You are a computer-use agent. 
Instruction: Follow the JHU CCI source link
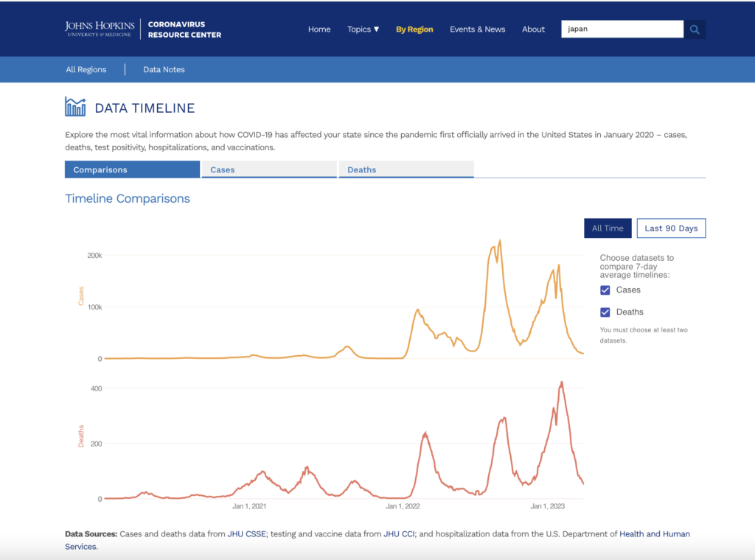click(x=400, y=534)
